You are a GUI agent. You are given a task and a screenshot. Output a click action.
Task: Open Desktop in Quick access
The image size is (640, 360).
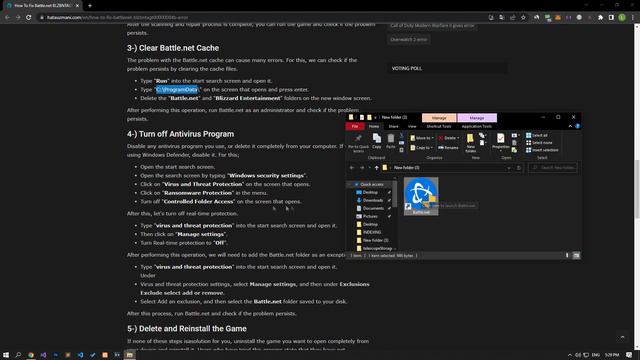point(370,192)
